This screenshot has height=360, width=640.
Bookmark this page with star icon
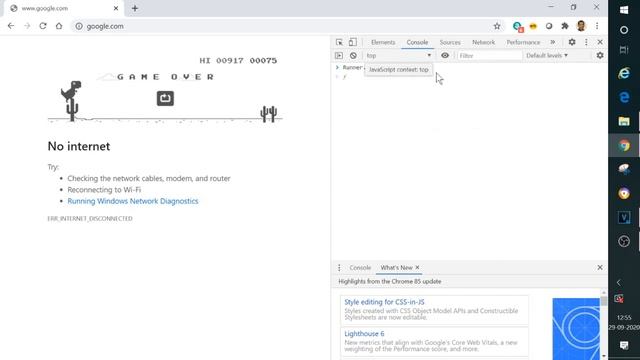click(x=497, y=26)
